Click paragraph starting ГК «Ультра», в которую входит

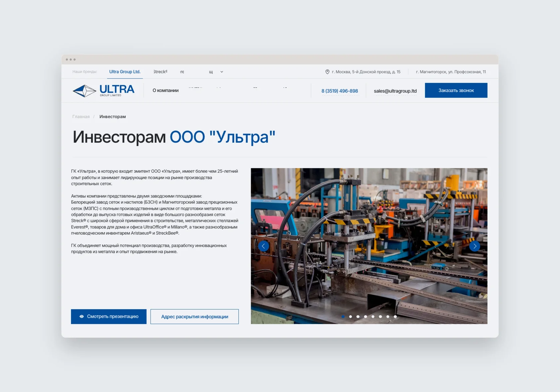click(x=154, y=177)
